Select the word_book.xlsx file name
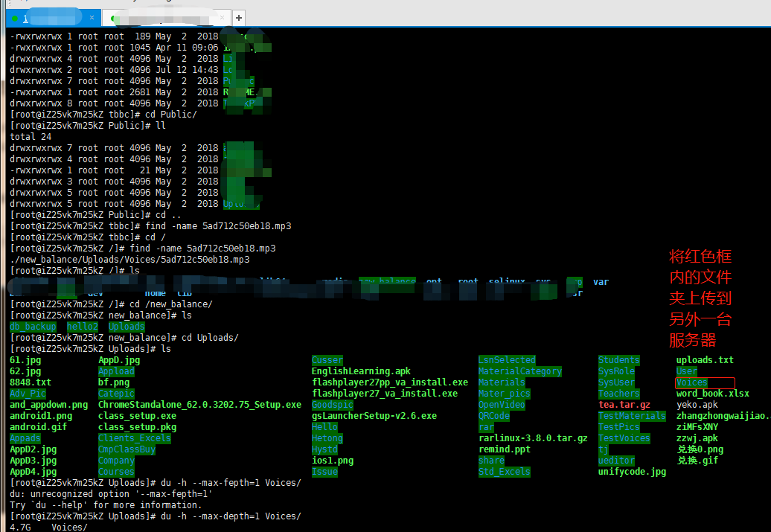This screenshot has width=771, height=532. [713, 394]
